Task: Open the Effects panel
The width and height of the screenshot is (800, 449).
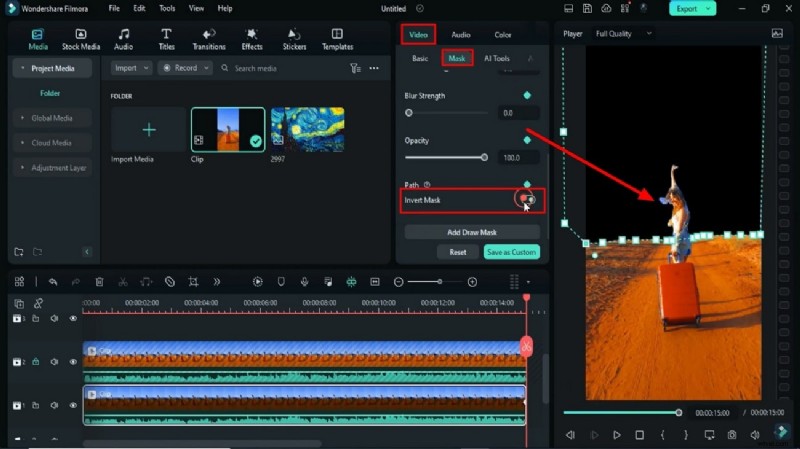Action: [252, 38]
